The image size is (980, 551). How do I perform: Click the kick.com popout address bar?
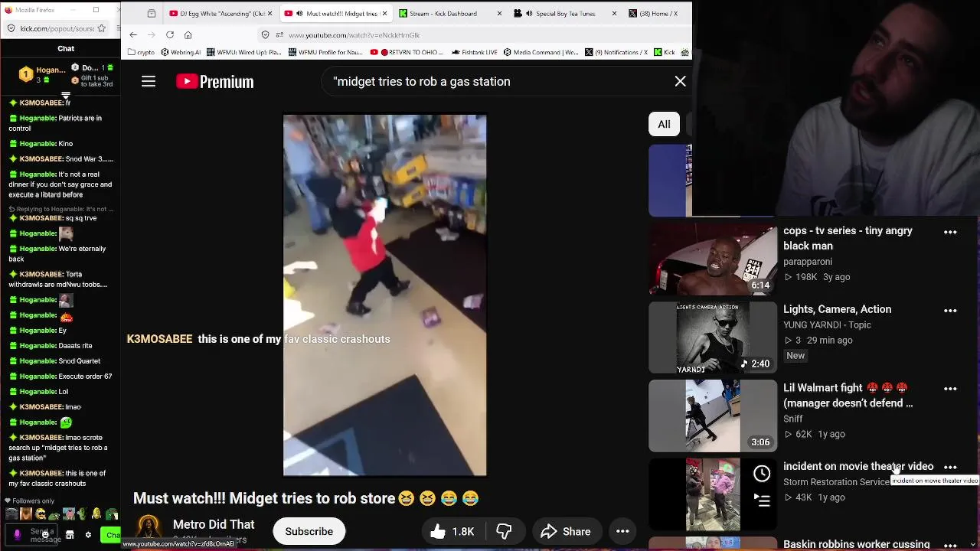57,28
